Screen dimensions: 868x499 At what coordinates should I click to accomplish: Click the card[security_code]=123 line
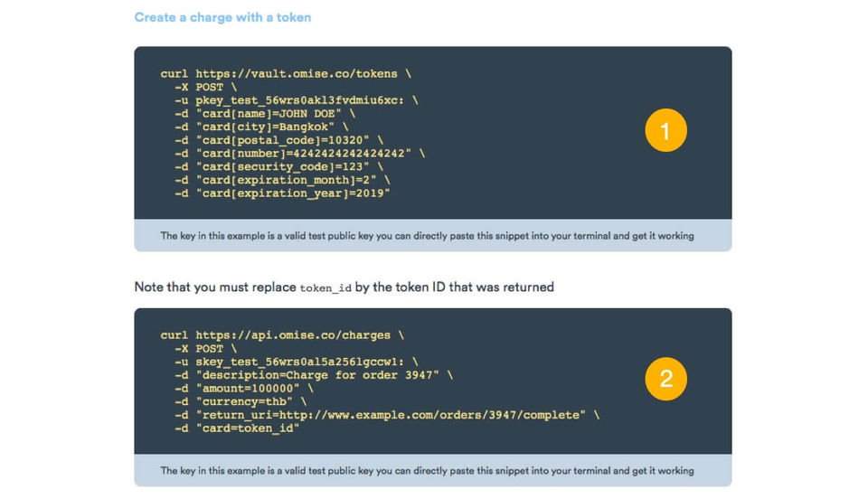coord(278,166)
